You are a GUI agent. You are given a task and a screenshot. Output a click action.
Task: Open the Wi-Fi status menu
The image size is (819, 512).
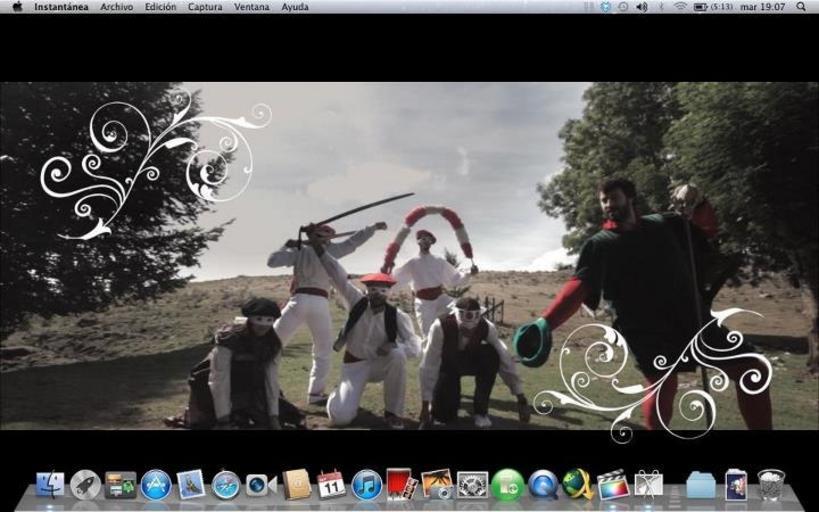pos(680,7)
